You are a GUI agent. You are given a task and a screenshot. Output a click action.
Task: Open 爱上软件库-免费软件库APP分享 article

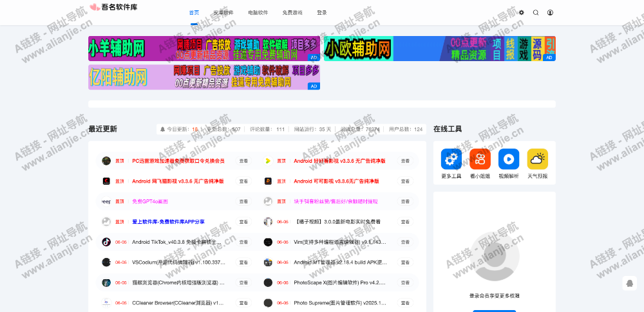[168, 222]
